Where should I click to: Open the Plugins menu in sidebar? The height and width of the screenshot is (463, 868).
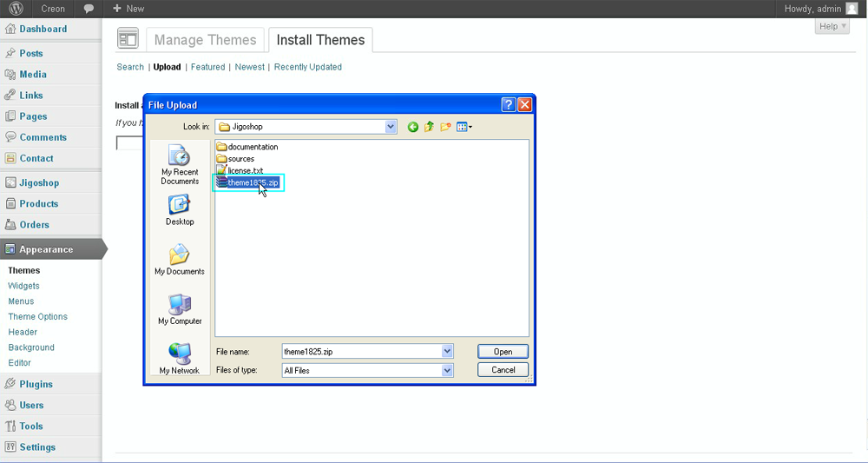(x=36, y=384)
